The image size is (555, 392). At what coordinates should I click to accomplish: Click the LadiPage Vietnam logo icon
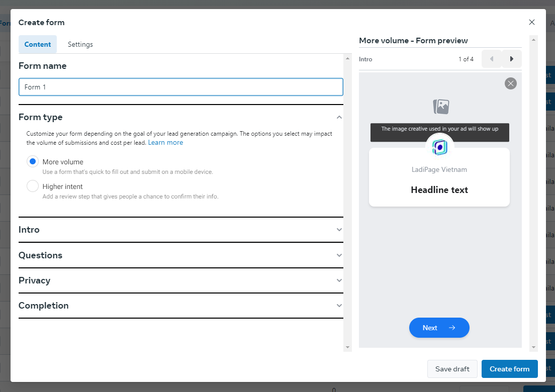coord(440,147)
